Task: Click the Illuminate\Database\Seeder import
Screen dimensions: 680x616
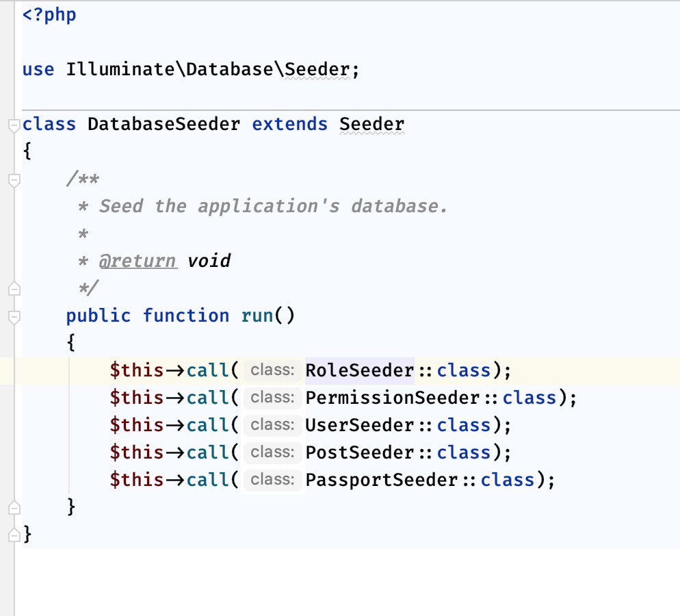Action: coord(208,70)
